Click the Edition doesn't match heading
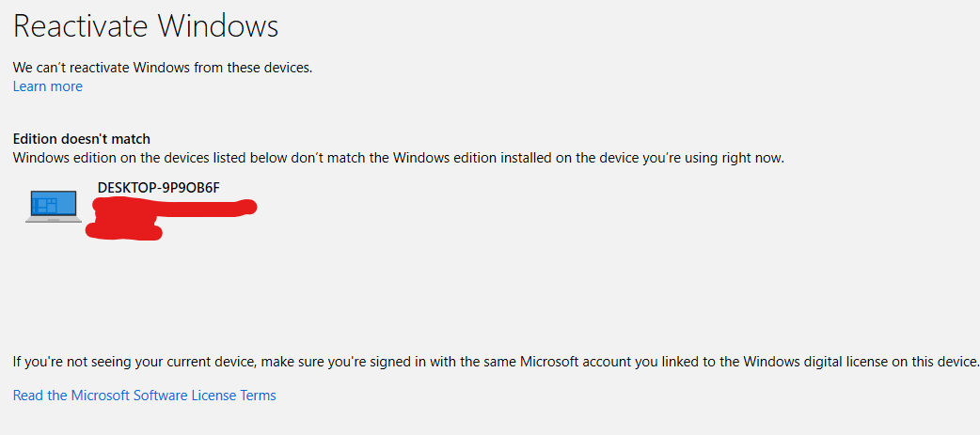Screen dimensions: 980x435 (x=81, y=139)
